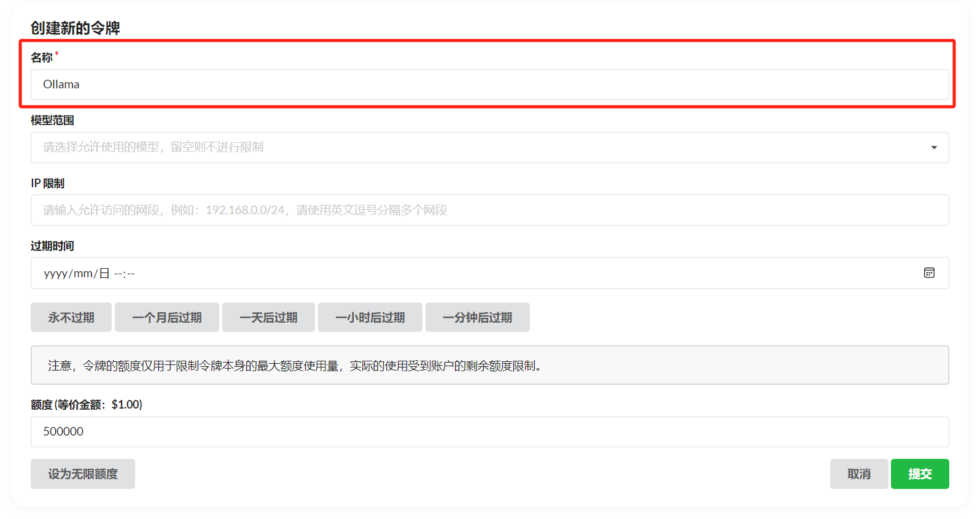The height and width of the screenshot is (519, 980).
Task: Select the mm month segment
Action: point(83,274)
